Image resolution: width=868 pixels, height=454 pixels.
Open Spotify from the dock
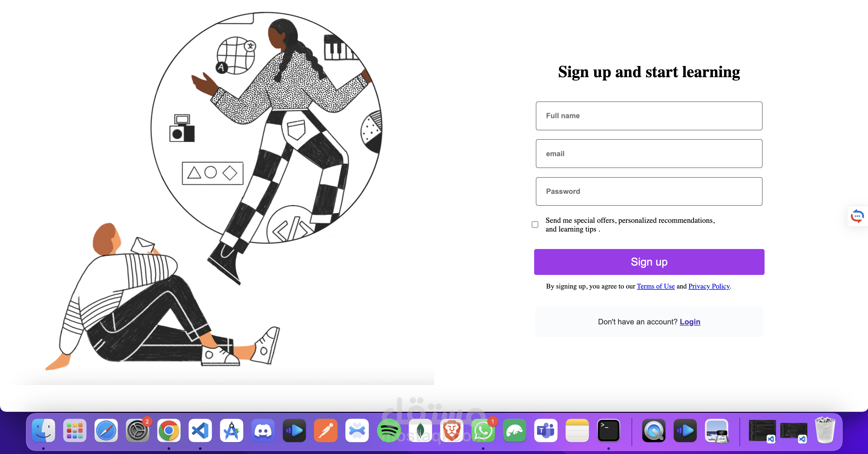tap(388, 430)
